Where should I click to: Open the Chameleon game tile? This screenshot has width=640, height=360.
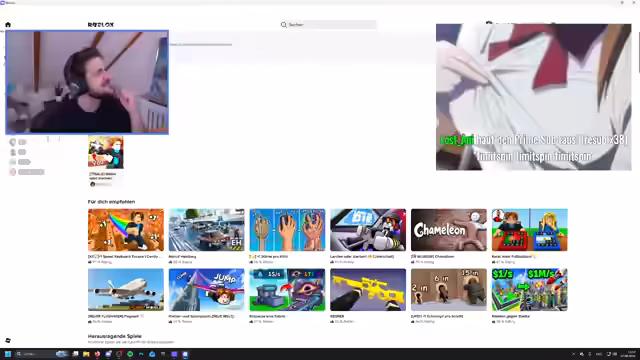449,230
